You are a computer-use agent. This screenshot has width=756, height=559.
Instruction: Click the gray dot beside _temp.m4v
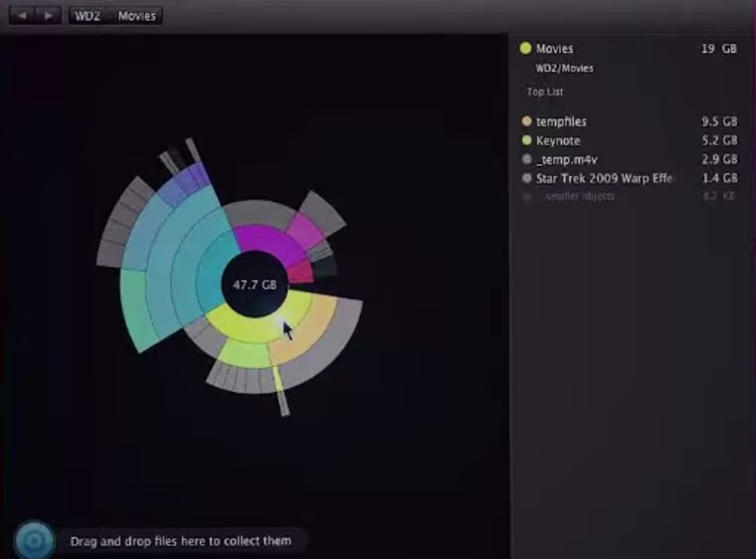tap(526, 159)
